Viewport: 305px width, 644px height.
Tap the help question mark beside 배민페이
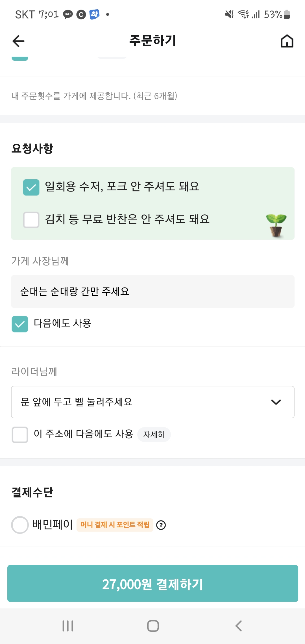(x=161, y=525)
